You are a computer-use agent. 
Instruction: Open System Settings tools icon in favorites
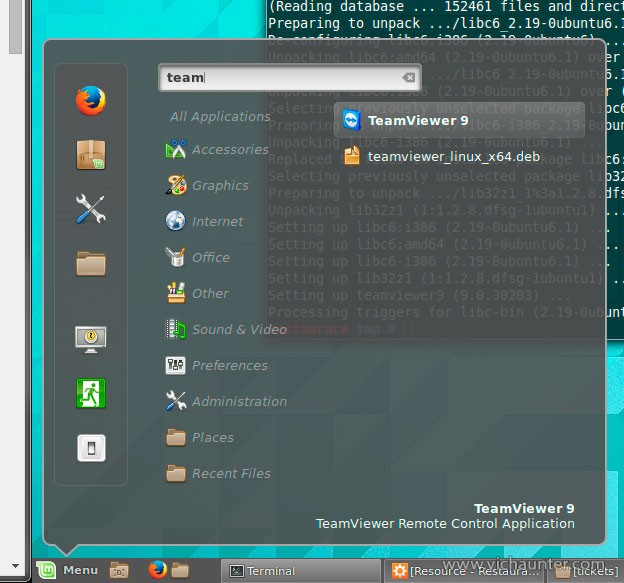coord(91,209)
